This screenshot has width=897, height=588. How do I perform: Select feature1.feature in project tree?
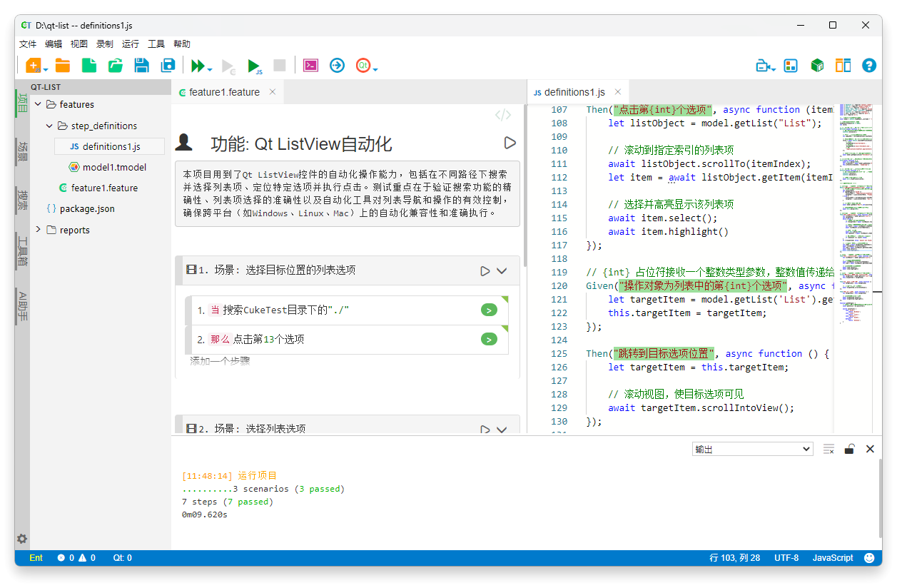(98, 188)
